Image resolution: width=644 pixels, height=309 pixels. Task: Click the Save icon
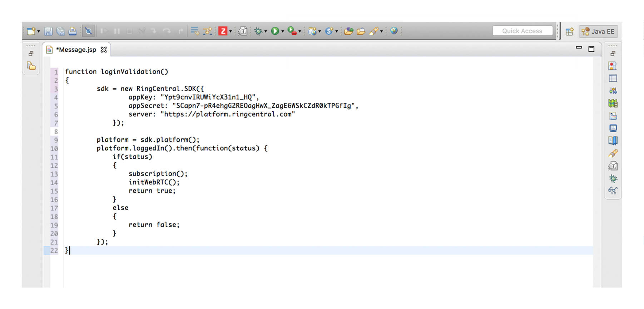48,31
